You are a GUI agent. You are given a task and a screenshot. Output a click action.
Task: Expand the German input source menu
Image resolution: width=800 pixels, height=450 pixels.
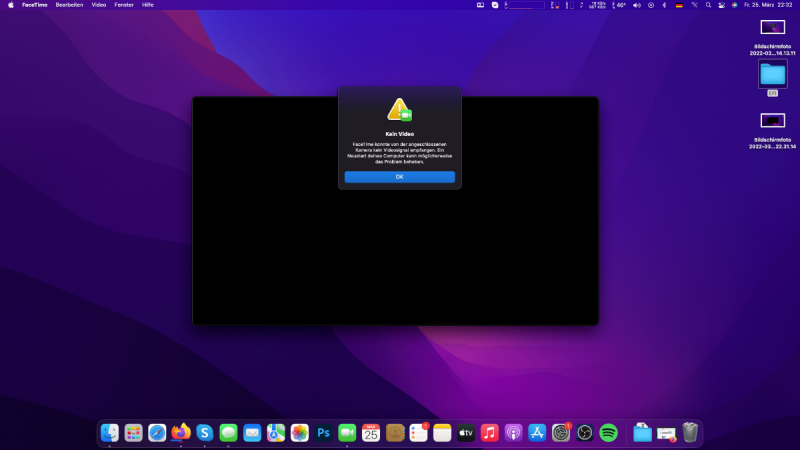tap(679, 5)
